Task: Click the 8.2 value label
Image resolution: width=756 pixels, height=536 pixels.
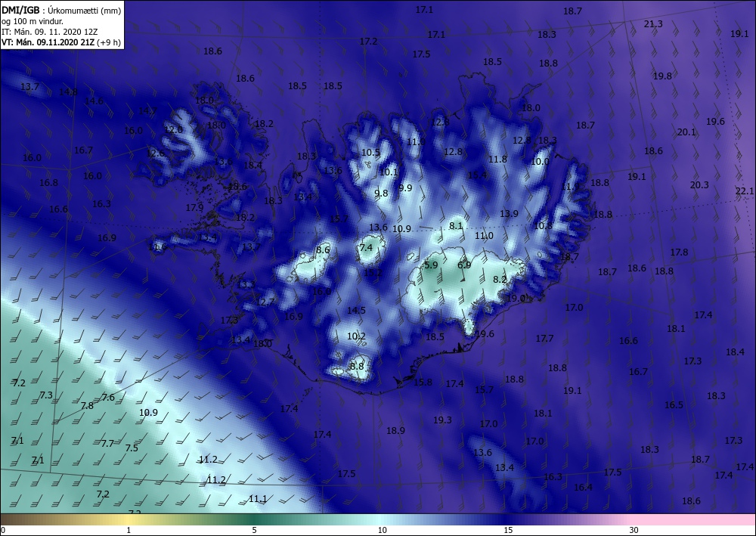Action: (x=500, y=280)
